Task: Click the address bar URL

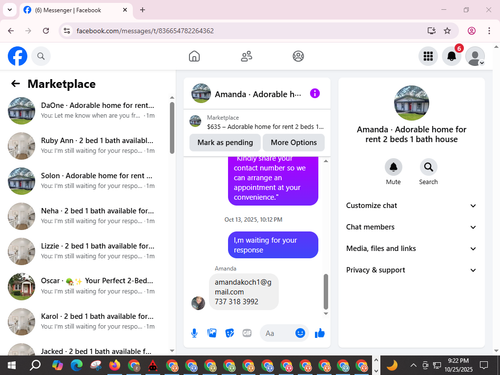Action: click(145, 31)
